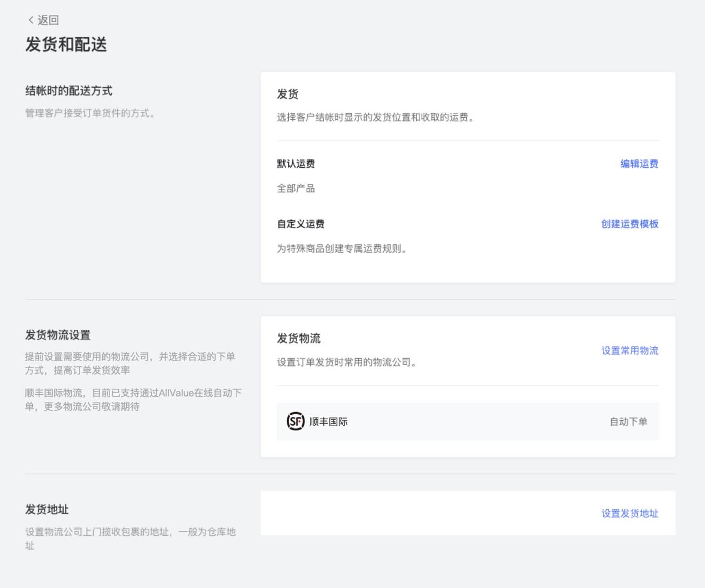705x588 pixels.
Task: Select the 顺丰国际 provider name text
Action: 328,421
